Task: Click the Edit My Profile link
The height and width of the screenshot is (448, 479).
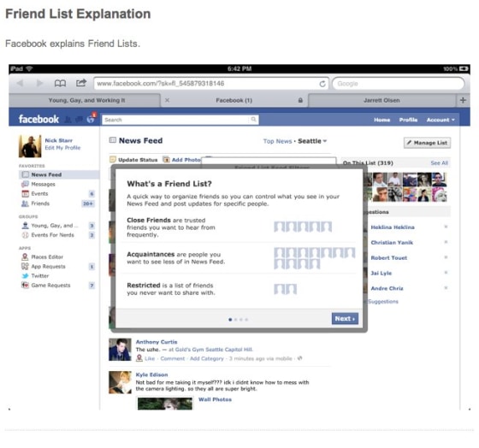Action: coord(62,148)
